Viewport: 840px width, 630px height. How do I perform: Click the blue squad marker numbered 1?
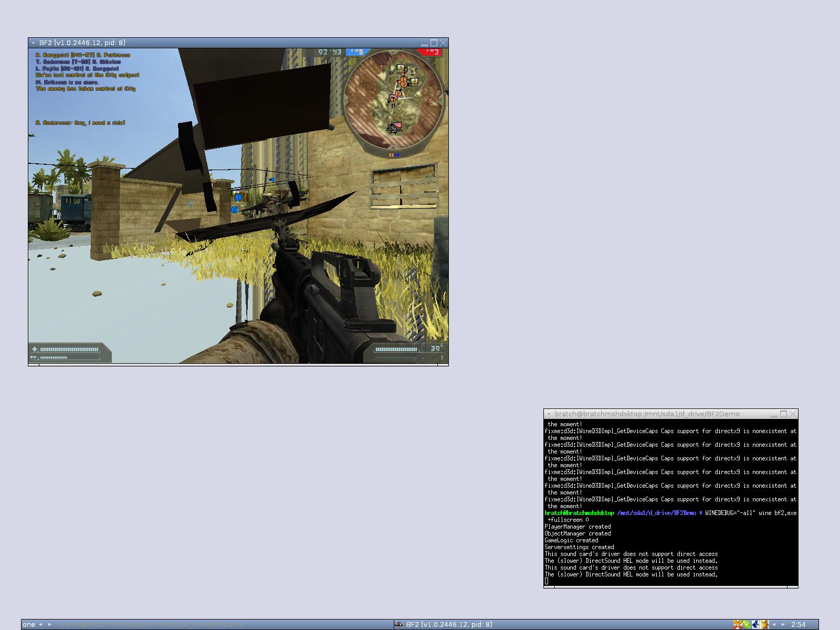click(238, 197)
